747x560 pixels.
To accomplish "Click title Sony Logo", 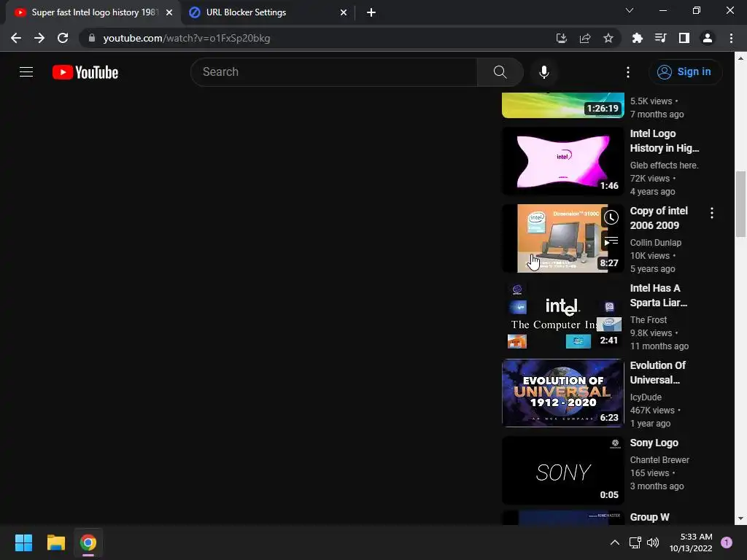I will click(654, 443).
